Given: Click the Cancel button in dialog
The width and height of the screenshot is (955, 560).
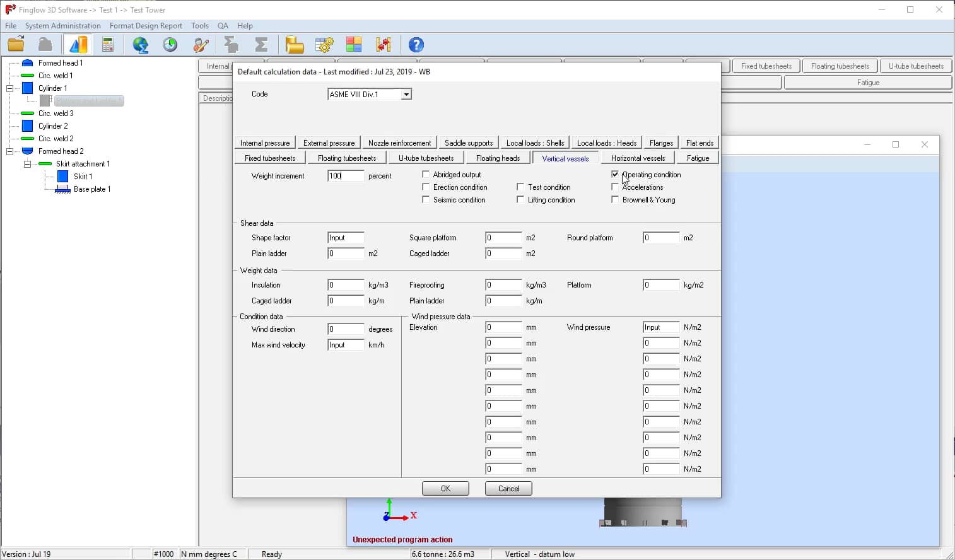Looking at the screenshot, I should [508, 489].
